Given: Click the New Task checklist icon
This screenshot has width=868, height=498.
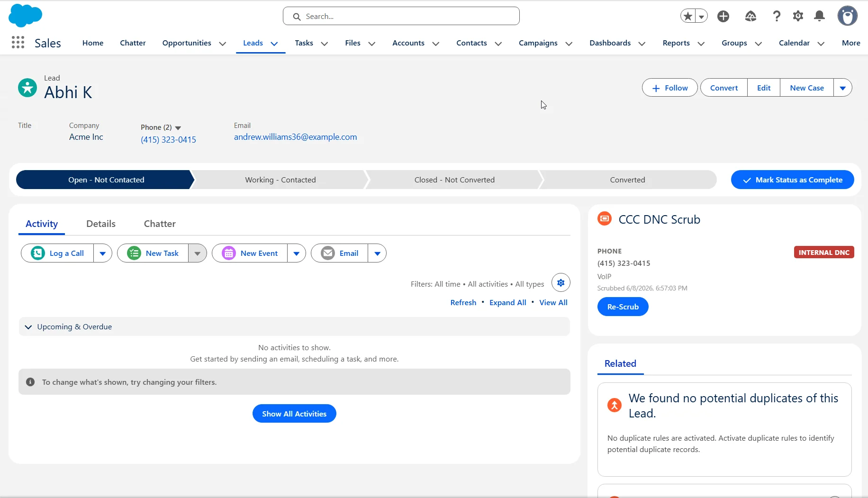Looking at the screenshot, I should (134, 253).
